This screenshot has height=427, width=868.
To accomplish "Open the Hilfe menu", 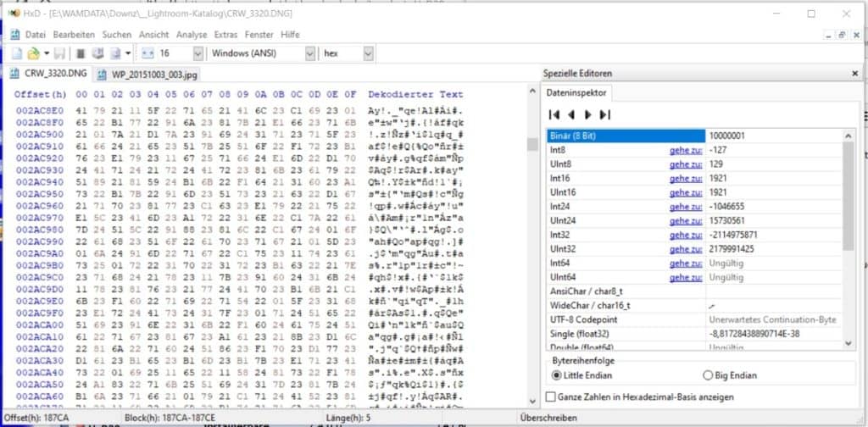I will pyautogui.click(x=290, y=34).
